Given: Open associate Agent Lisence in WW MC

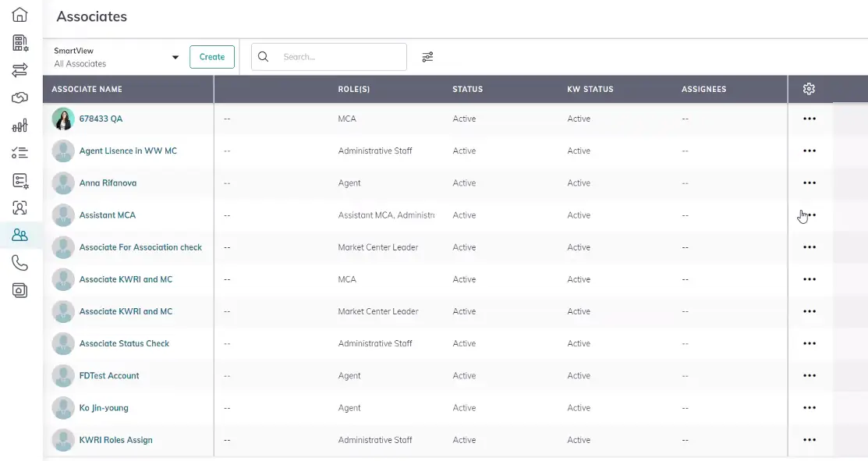Looking at the screenshot, I should pyautogui.click(x=128, y=151).
